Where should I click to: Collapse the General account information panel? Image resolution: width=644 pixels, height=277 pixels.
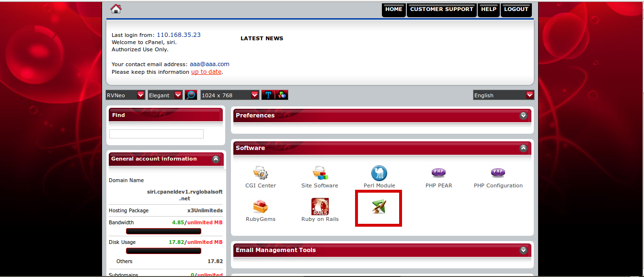pos(216,159)
